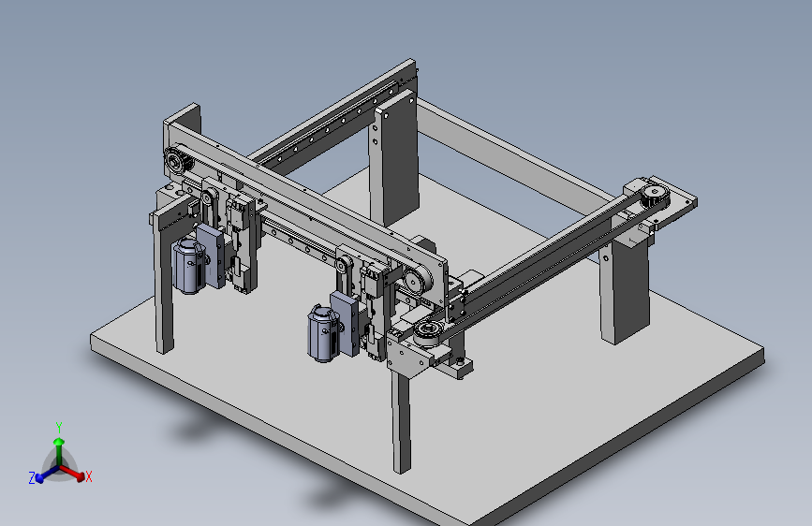
Task: Select the front support leg on base plate
Action: click(401, 420)
